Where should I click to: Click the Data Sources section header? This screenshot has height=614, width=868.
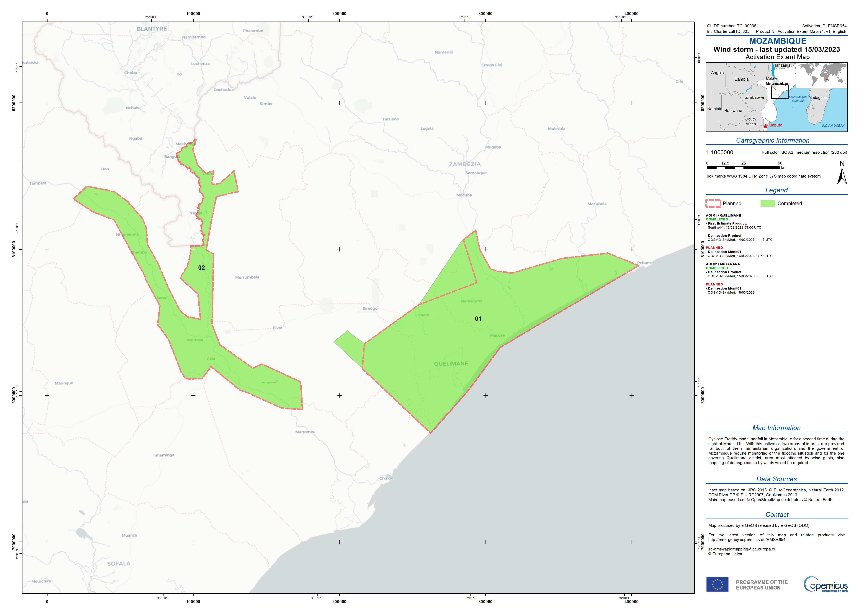coord(776,479)
